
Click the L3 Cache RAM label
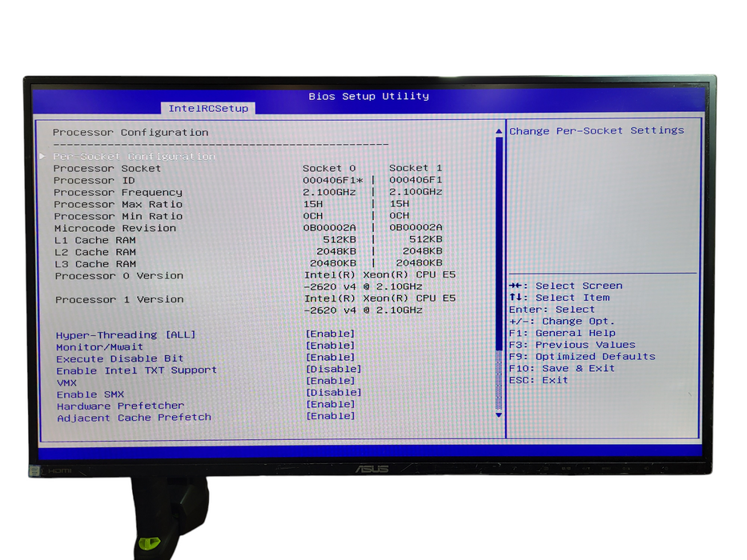pos(95,264)
